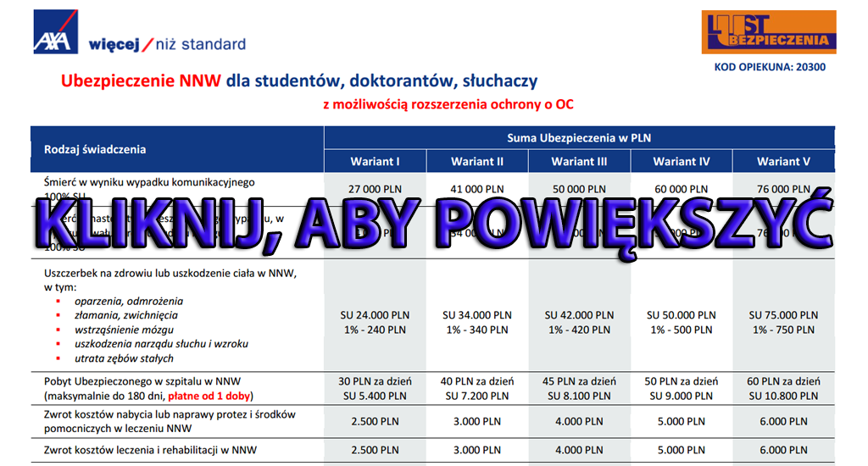The image size is (868, 466).
Task: Click '5.000 PLN' in rehabilitacji row
Action: [682, 451]
